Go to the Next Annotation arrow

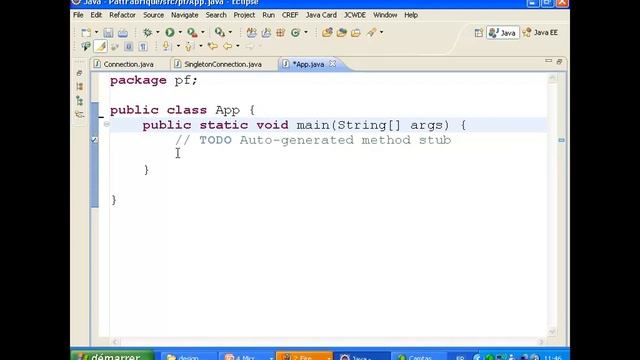pos(166,46)
